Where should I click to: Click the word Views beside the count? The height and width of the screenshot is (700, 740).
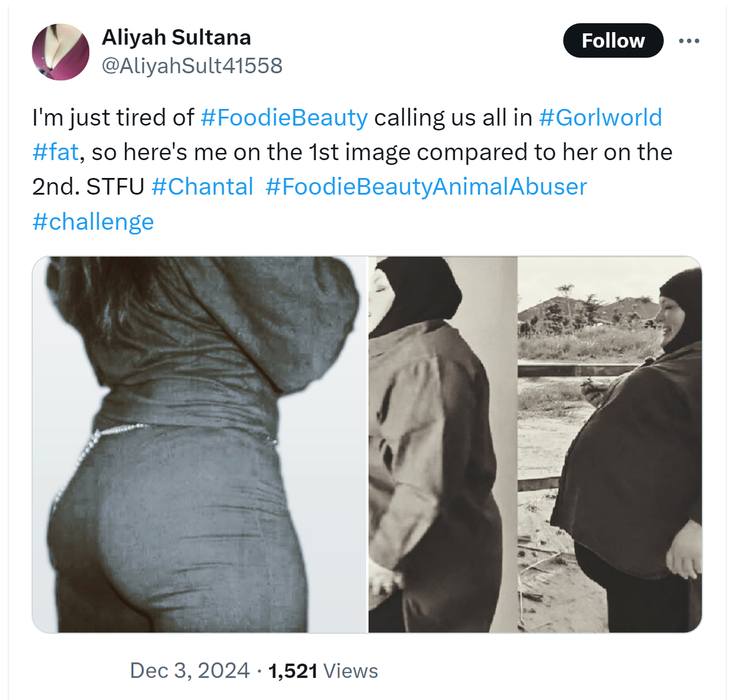coord(351,671)
